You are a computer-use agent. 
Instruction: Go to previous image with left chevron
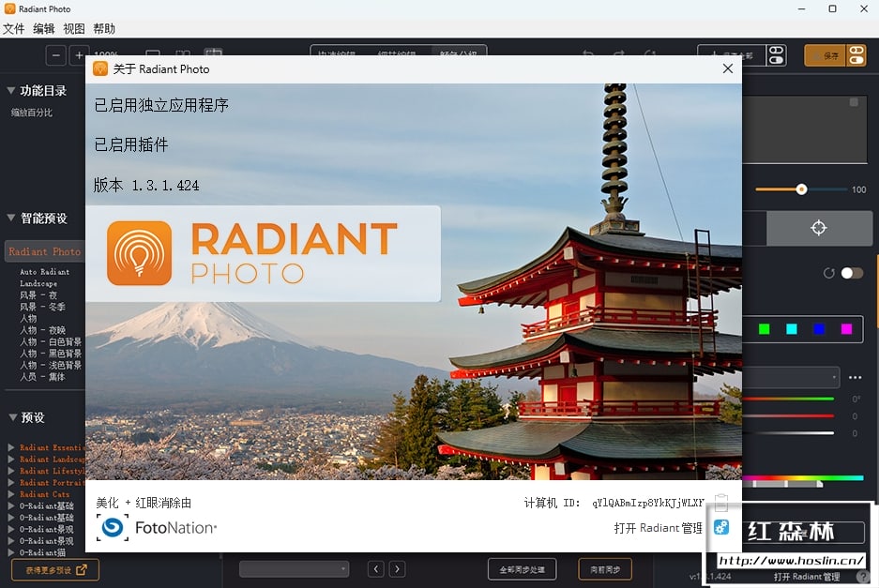click(x=376, y=569)
